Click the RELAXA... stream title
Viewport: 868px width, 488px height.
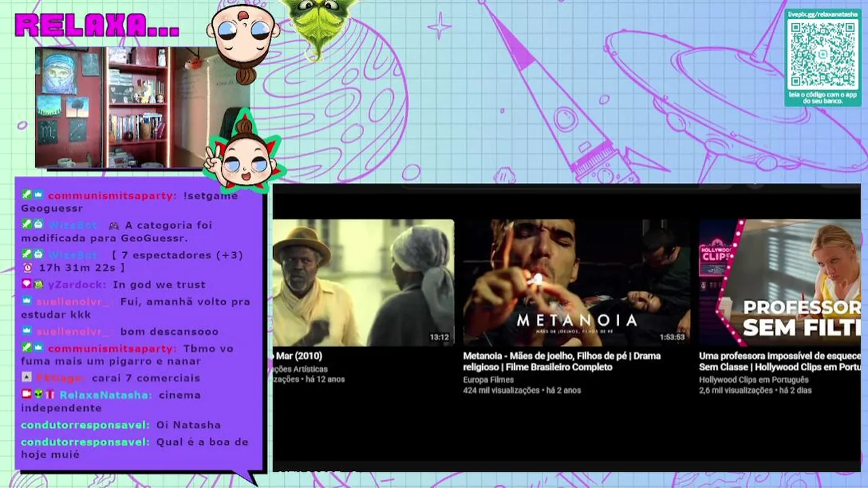pyautogui.click(x=97, y=25)
